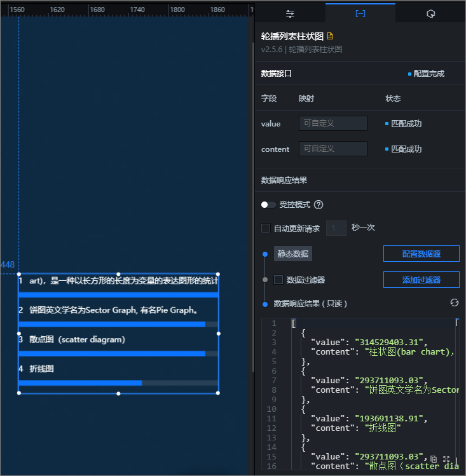Select row 4 折线图 text on canvas
The height and width of the screenshot is (476, 466).
pos(41,369)
